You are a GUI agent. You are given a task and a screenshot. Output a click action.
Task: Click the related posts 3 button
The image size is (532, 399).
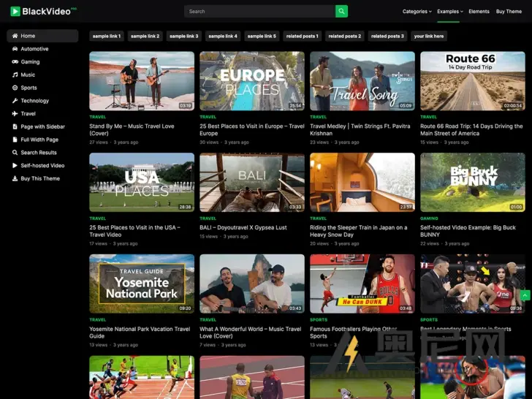click(x=387, y=36)
